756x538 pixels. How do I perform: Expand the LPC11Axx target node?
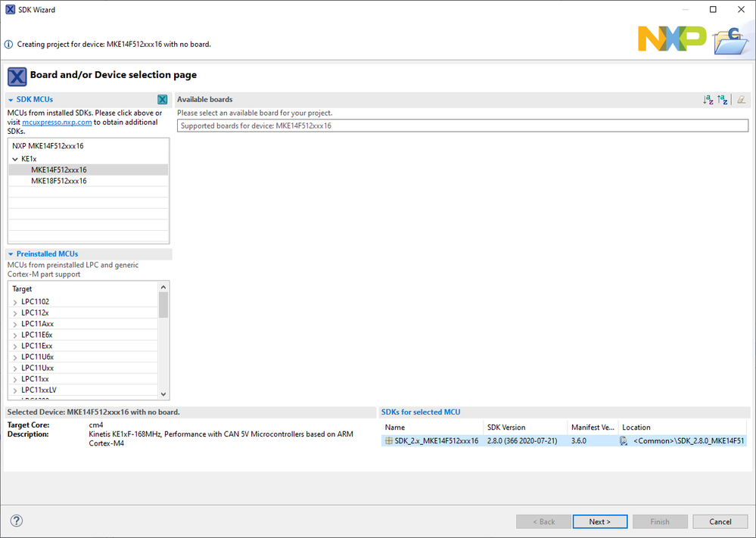point(15,325)
